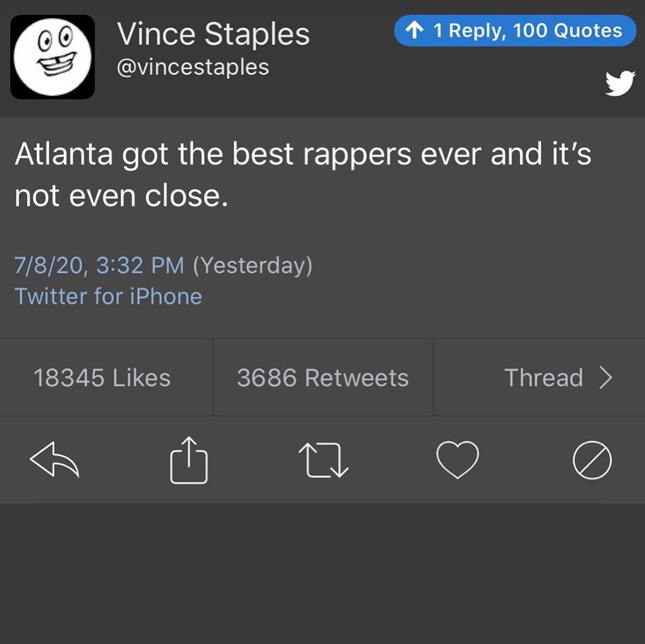Open the share sheet icon
Image resolution: width=645 pixels, height=644 pixels.
click(x=189, y=460)
